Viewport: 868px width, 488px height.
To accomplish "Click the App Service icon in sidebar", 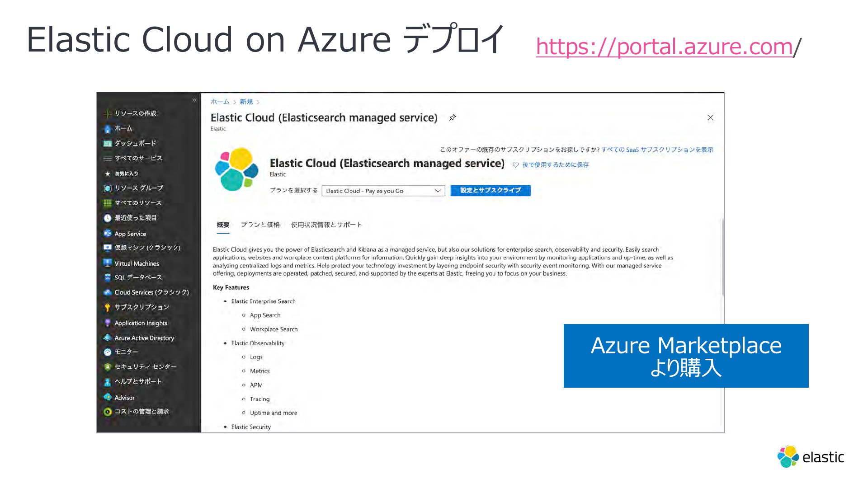I will tap(107, 233).
